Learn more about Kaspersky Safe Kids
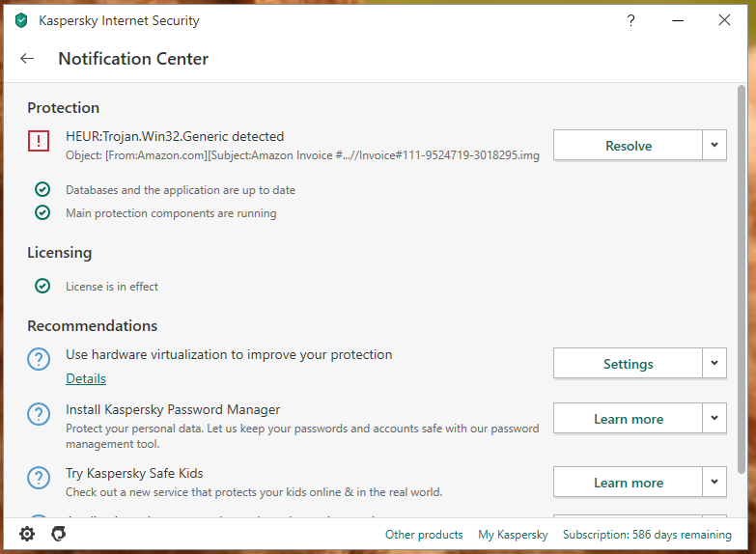Image resolution: width=756 pixels, height=554 pixels. point(628,482)
